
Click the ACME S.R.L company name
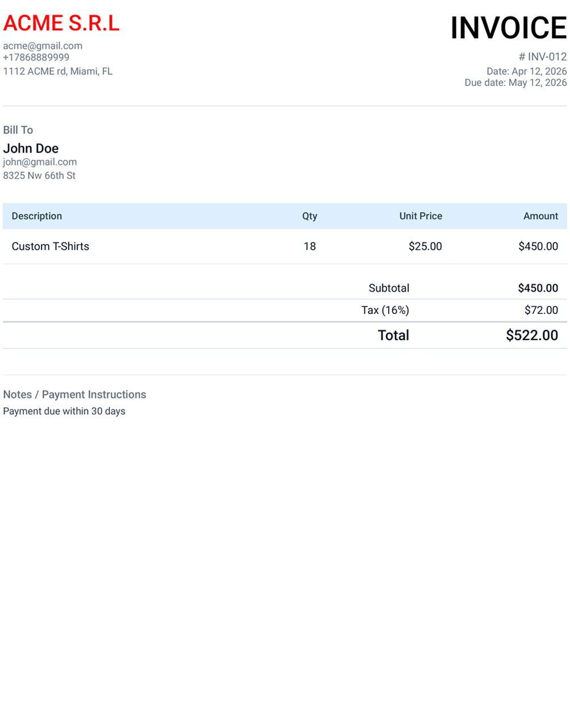pyautogui.click(x=61, y=23)
